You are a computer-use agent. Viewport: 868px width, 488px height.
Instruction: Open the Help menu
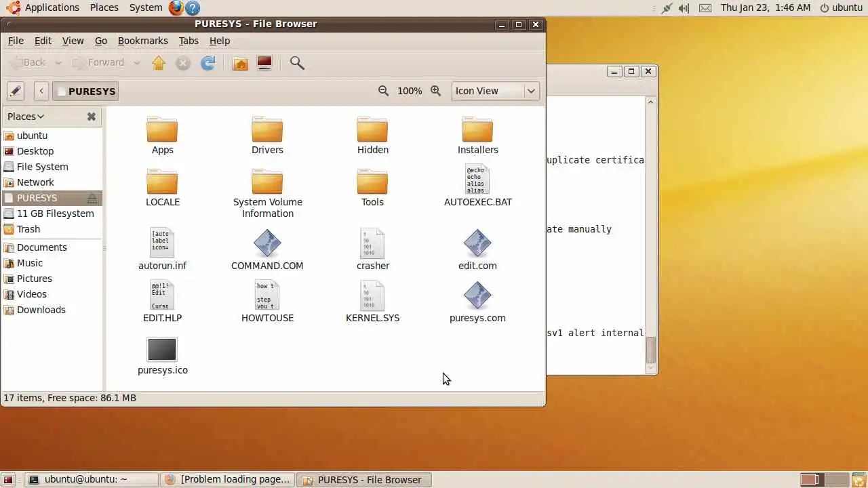point(220,41)
